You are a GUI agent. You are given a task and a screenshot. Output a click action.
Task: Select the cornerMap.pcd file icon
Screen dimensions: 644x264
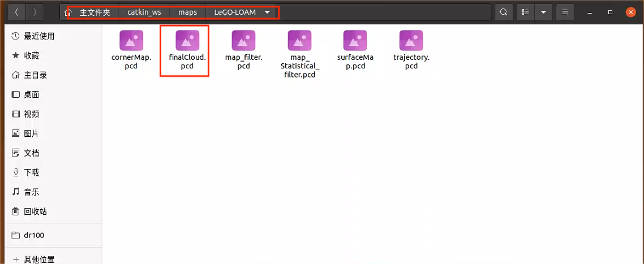tap(131, 41)
